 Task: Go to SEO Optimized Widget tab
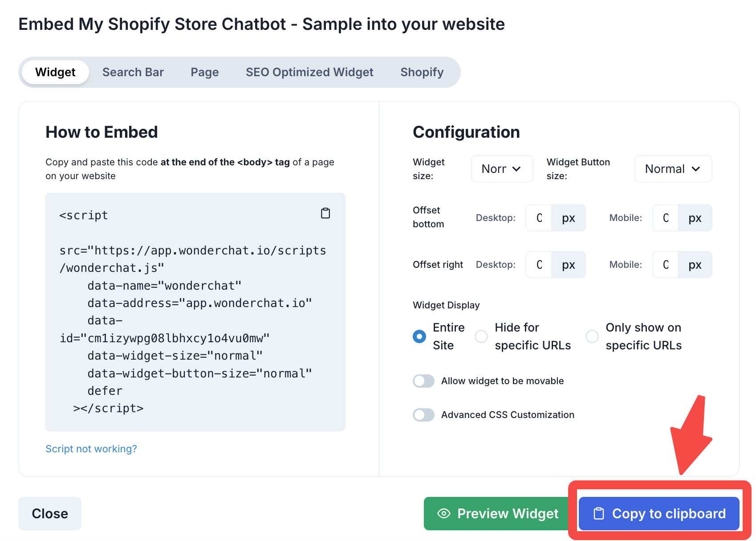click(x=309, y=72)
